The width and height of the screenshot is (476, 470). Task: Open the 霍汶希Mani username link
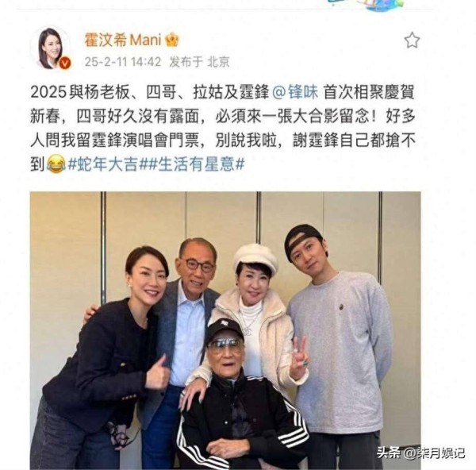(123, 40)
